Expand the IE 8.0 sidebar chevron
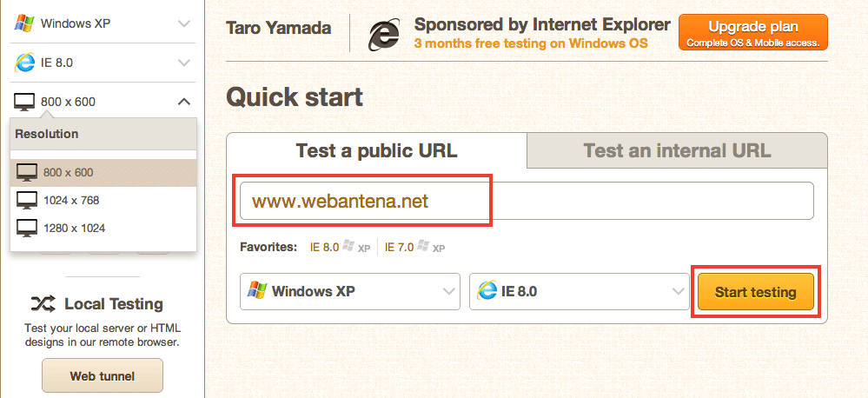 click(184, 63)
